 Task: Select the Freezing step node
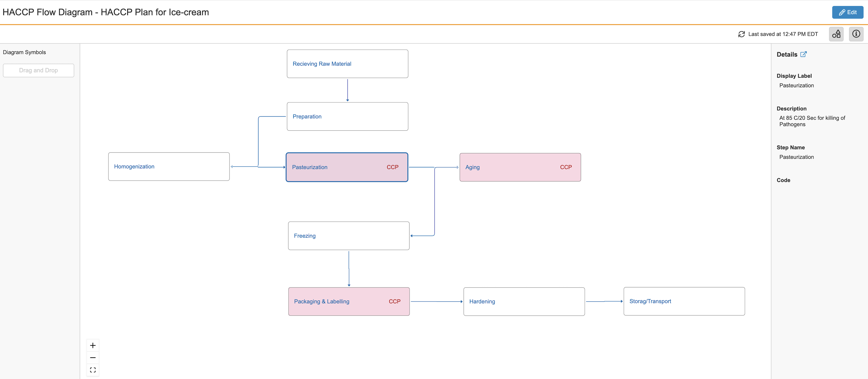click(x=349, y=236)
